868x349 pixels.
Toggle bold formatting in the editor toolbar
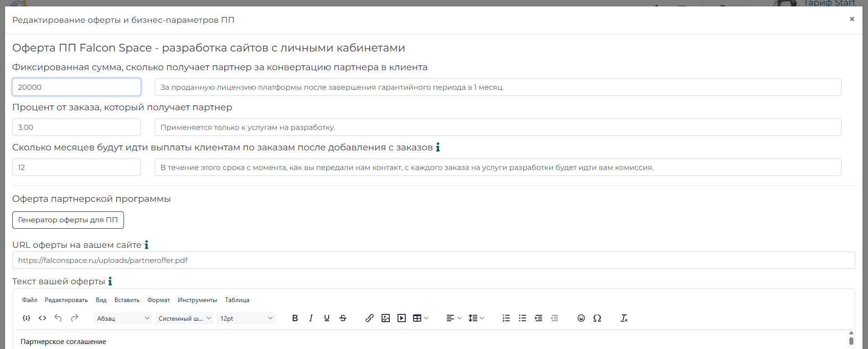(x=295, y=318)
